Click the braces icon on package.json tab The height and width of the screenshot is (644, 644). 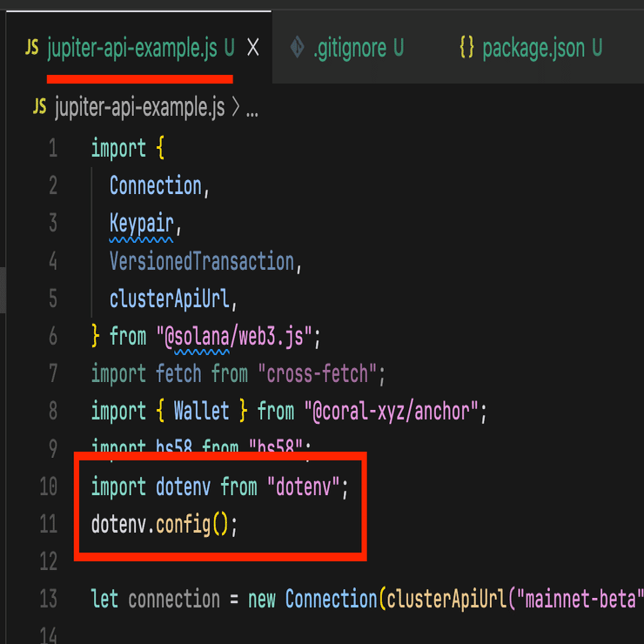coord(467,47)
